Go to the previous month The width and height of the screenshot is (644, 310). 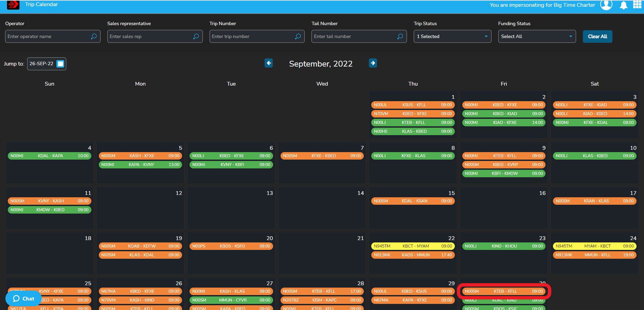click(x=269, y=63)
